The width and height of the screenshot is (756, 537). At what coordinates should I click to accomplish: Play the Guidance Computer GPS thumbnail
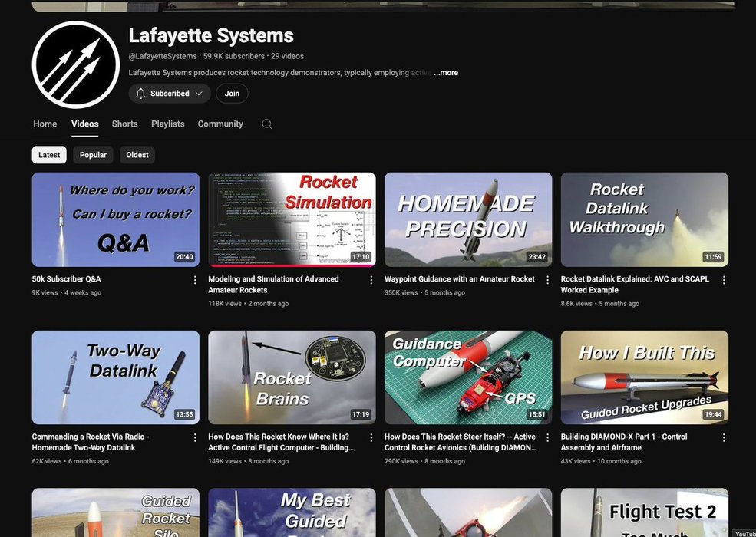(468, 377)
